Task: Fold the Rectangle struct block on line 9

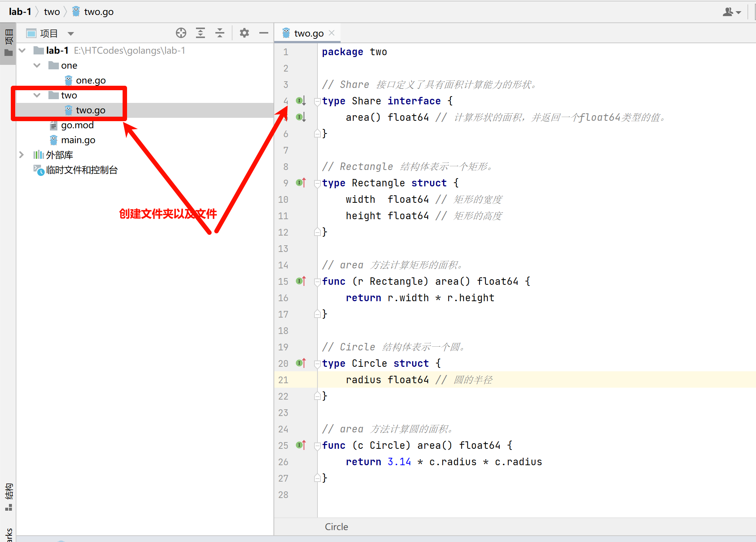Action: [x=317, y=183]
